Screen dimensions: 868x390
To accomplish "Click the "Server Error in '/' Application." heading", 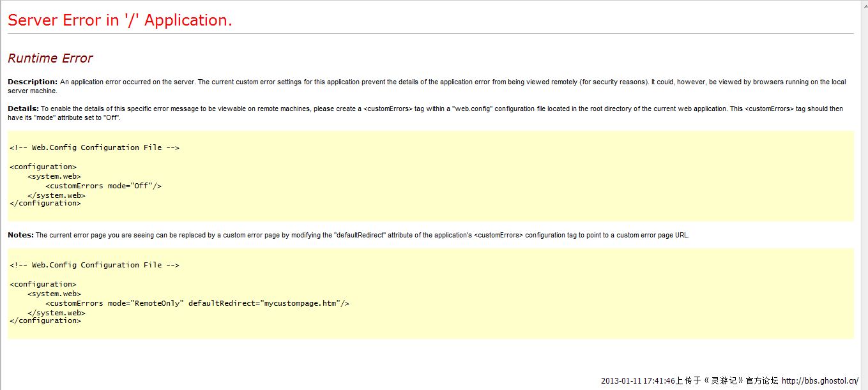I will pos(120,20).
